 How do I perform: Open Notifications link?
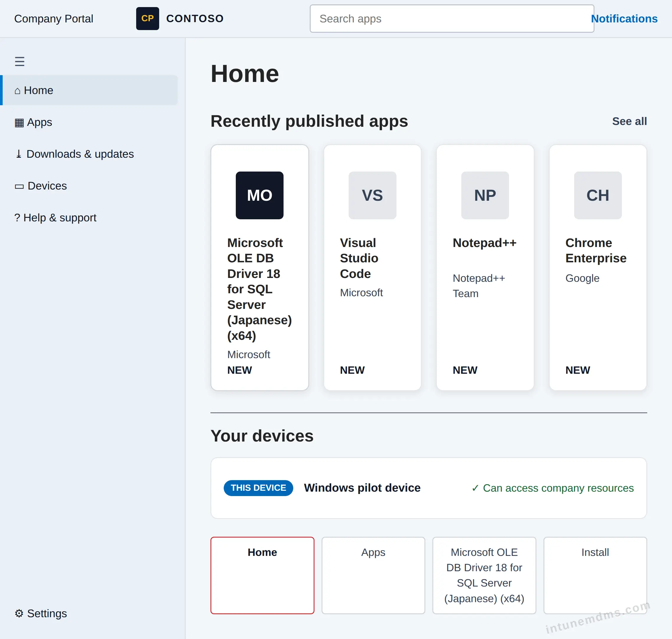coord(624,19)
